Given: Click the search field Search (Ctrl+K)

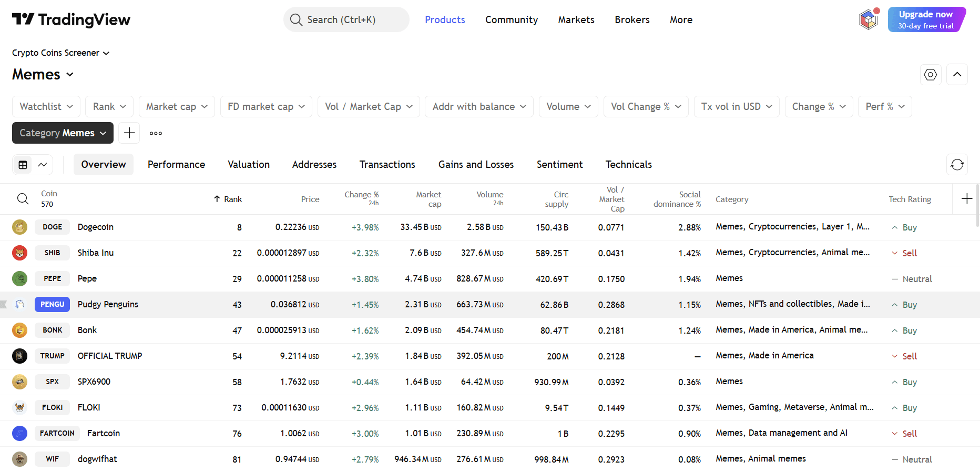Looking at the screenshot, I should tap(346, 19).
